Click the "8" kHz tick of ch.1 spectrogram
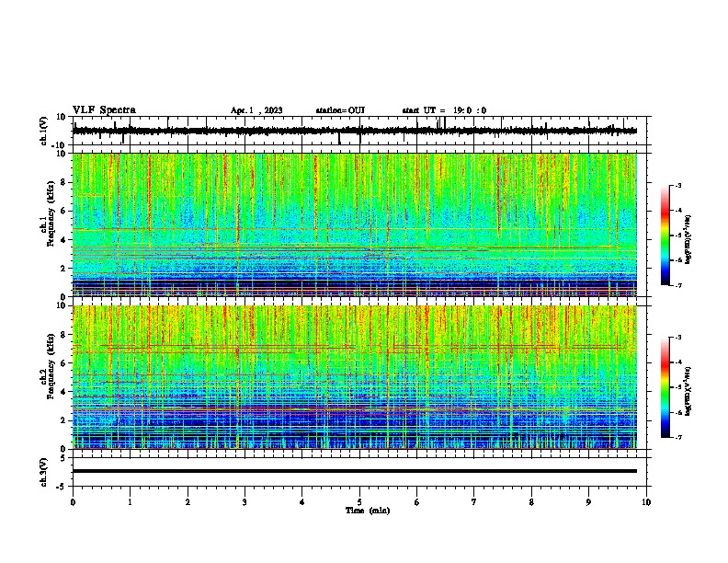 point(64,182)
